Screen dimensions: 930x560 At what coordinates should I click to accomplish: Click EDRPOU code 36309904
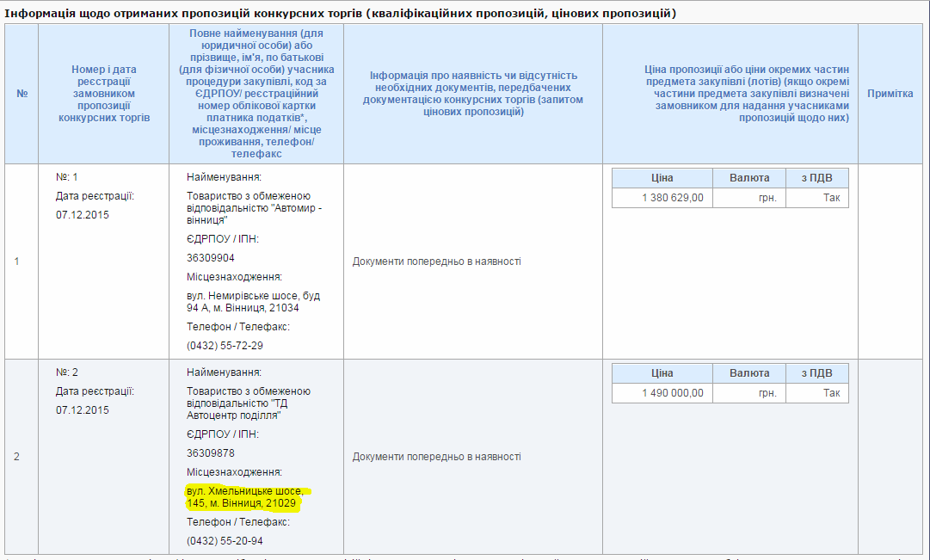coord(211,258)
